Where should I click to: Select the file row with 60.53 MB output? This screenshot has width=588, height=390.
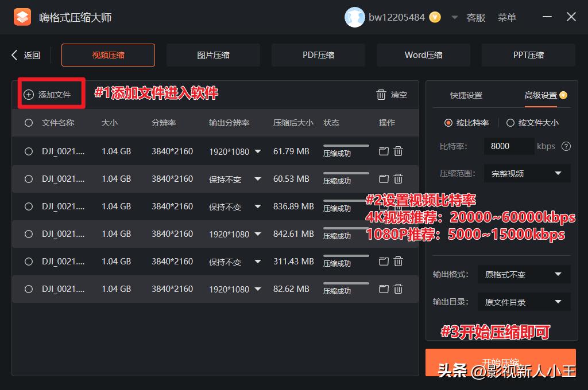(x=29, y=179)
